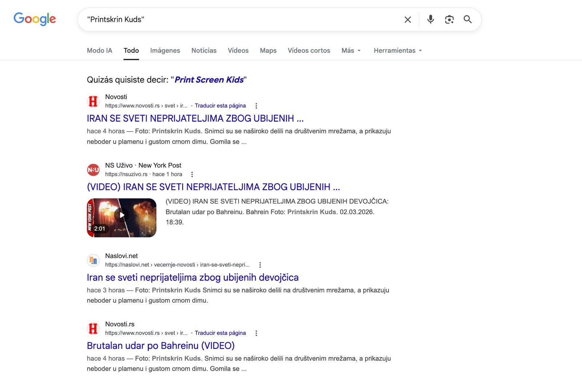
Task: Open options menu for Naslovi.net result
Action: pos(260,265)
